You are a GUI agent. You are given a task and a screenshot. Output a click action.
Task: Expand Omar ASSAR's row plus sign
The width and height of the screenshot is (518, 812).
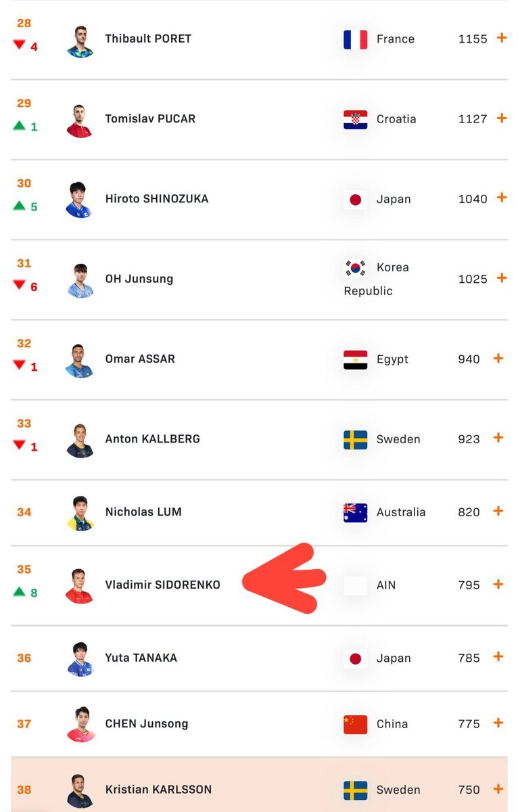tap(498, 358)
